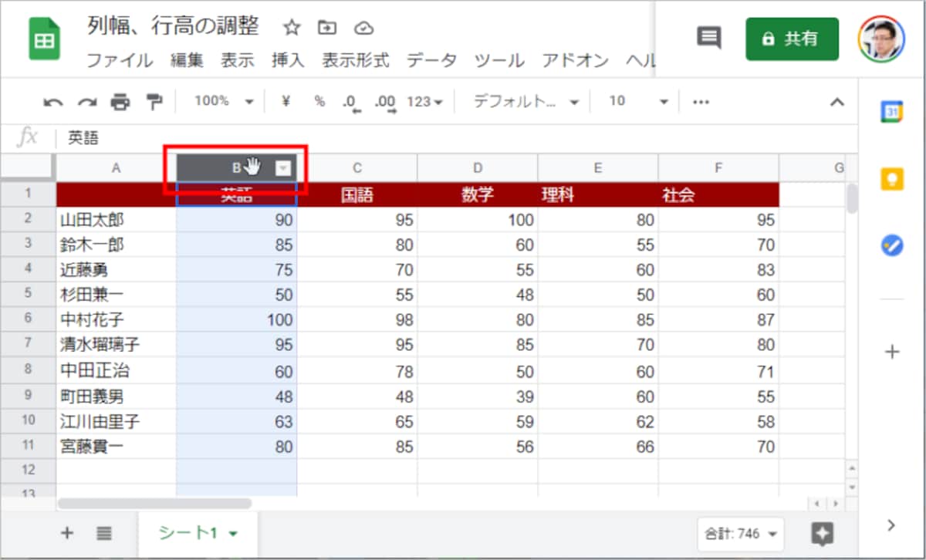Open the ツール menu
This screenshot has height=560, width=926.
[500, 60]
